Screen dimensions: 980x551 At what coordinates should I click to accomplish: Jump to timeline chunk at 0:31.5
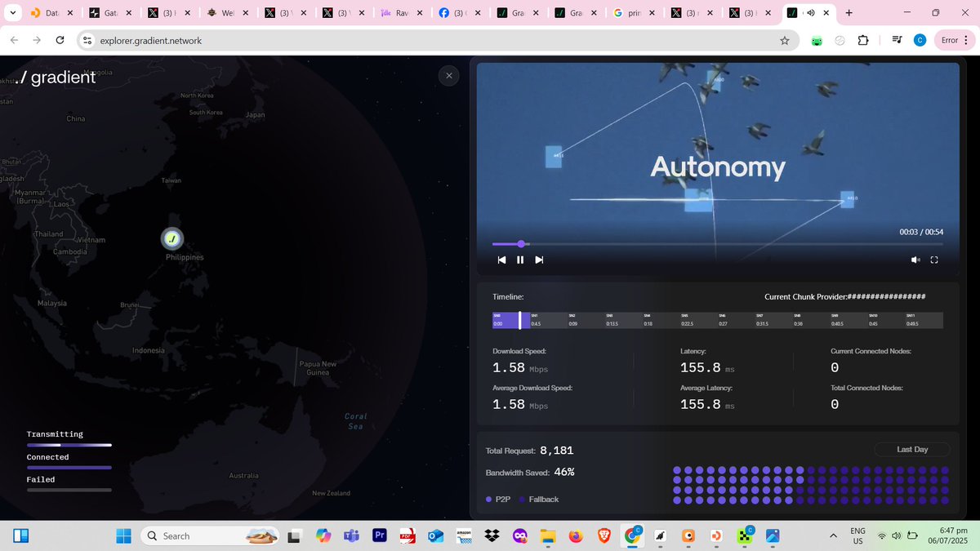tap(773, 320)
